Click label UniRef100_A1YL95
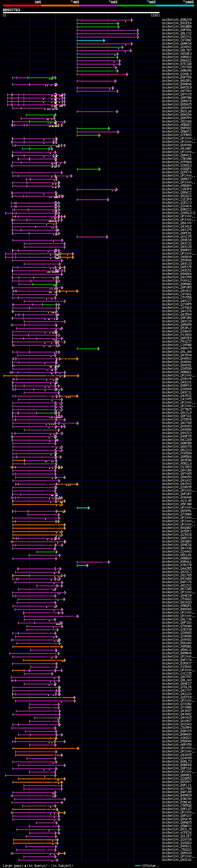Screen dimensions: 197x868 pyautogui.click(x=177, y=501)
